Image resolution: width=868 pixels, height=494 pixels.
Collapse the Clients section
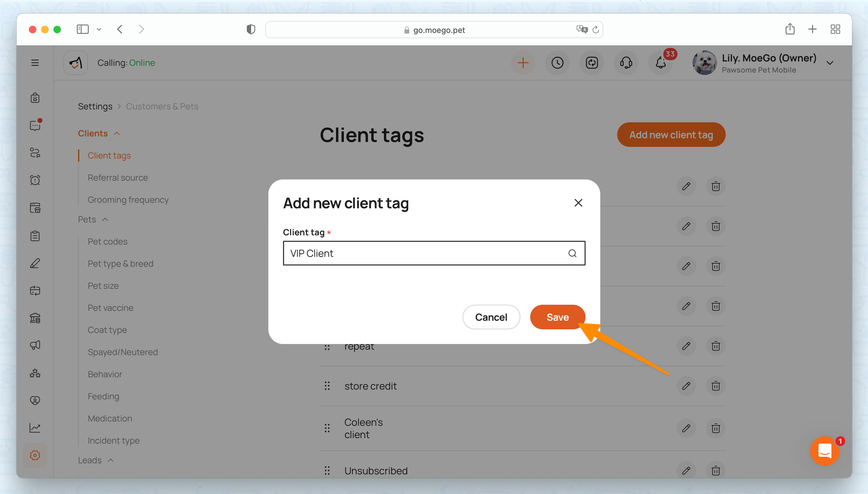pos(117,134)
